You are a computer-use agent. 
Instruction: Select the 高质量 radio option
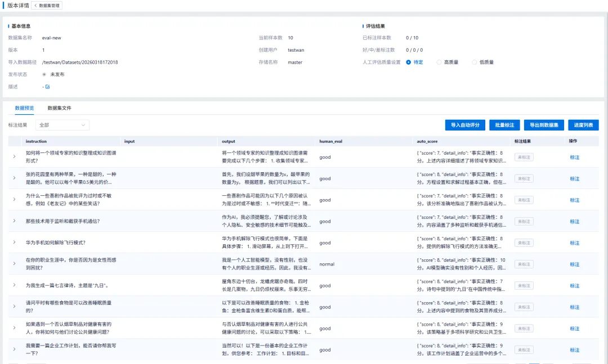pyautogui.click(x=439, y=62)
